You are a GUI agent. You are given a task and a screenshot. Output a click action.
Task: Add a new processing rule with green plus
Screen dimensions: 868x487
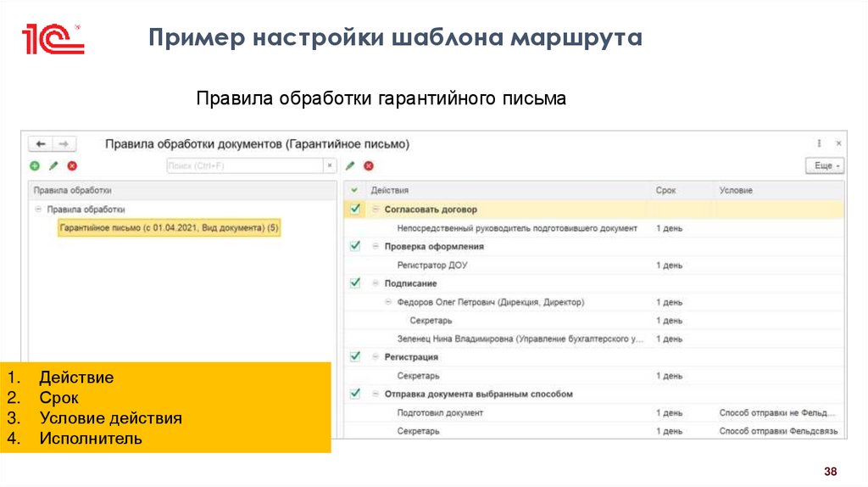tap(35, 165)
